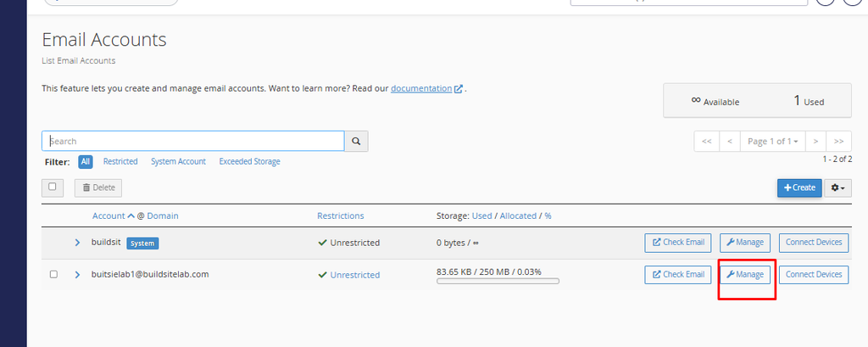Click the List Email Accounts subtitle

tap(79, 61)
